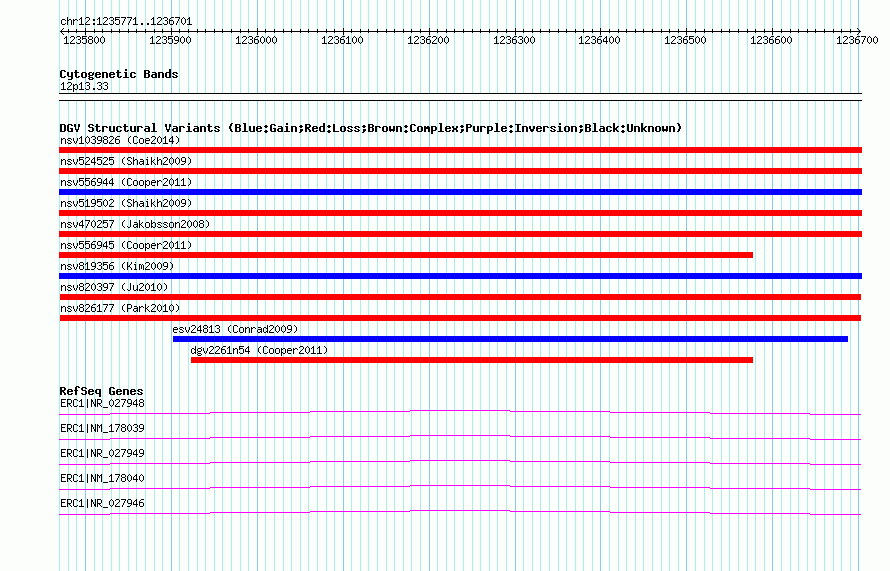The height and width of the screenshot is (571, 890).
Task: Click the red loss bar for nsv556945
Action: pyautogui.click(x=406, y=255)
